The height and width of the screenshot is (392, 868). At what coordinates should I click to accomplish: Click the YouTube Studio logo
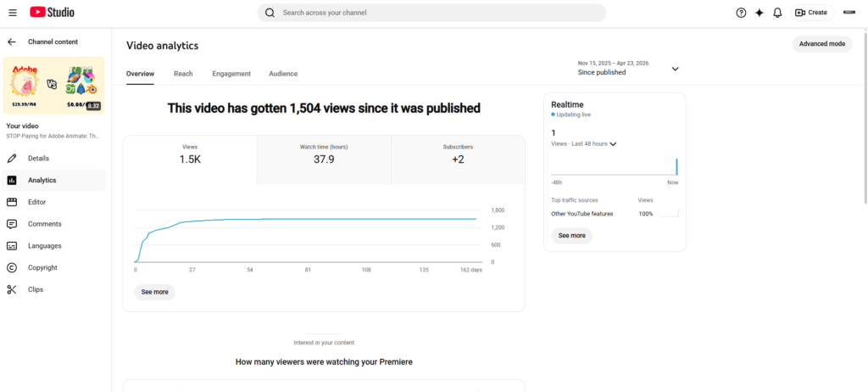(x=52, y=12)
